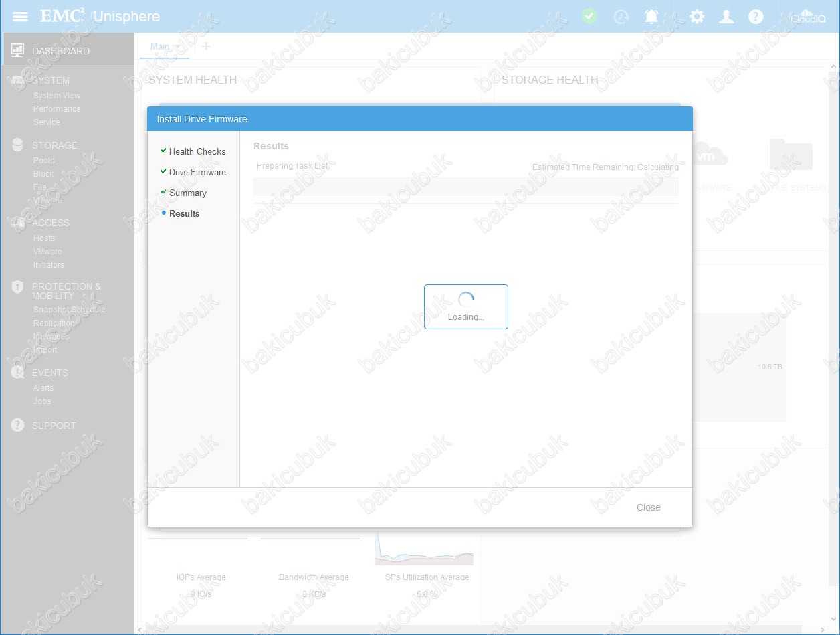Open Jobs under Events in sidebar
Viewport: 840px width, 635px height.
click(42, 401)
